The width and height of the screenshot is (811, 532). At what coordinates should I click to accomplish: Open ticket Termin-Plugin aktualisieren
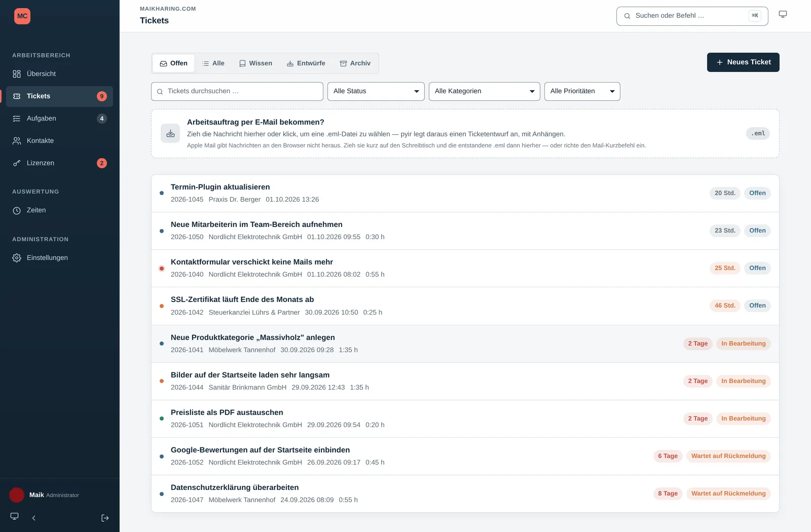coord(465,194)
